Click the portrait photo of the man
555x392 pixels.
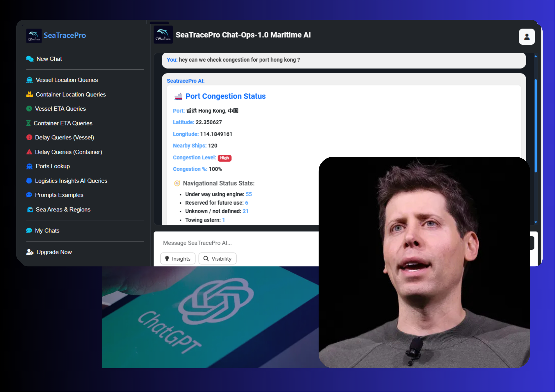tap(424, 262)
